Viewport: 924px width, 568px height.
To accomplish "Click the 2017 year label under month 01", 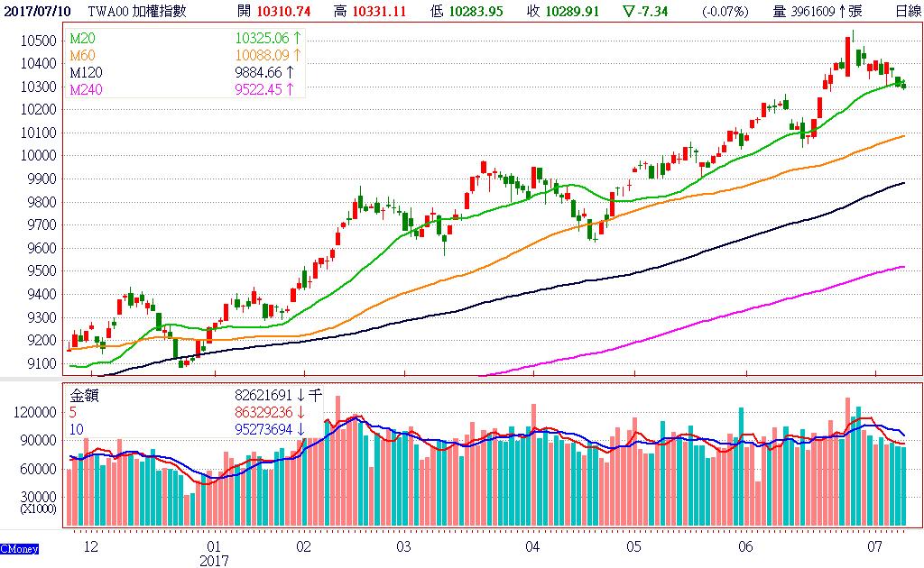I will pyautogui.click(x=213, y=560).
